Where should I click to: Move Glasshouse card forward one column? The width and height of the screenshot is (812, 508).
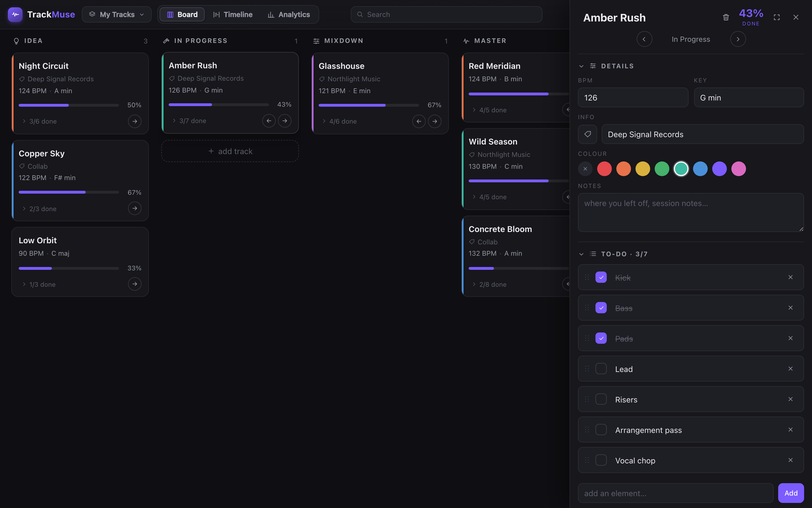click(x=434, y=121)
